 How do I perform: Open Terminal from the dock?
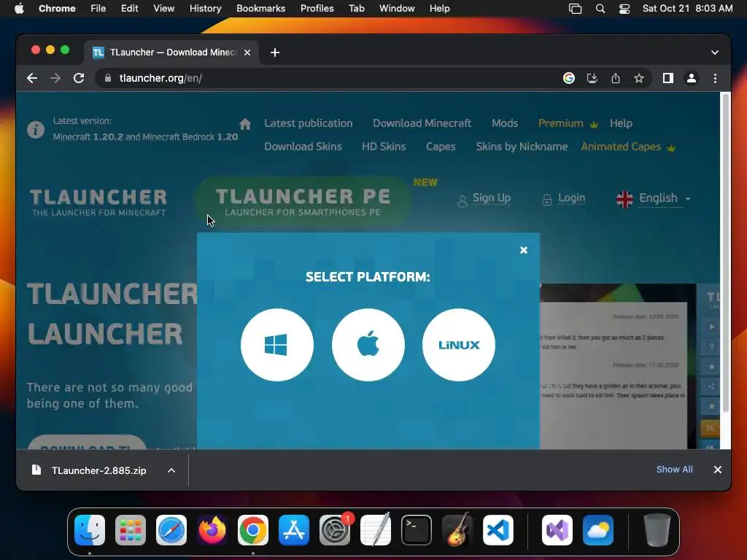click(x=417, y=530)
